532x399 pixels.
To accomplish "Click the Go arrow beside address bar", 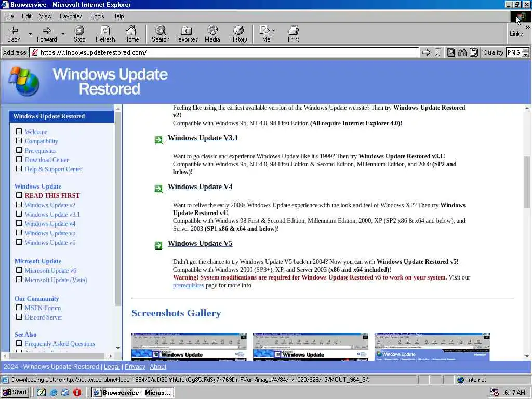I will click(x=426, y=52).
